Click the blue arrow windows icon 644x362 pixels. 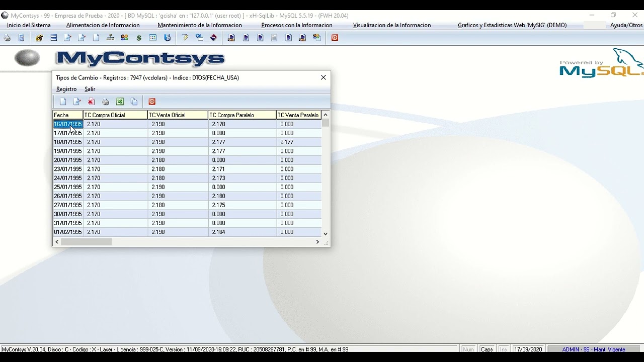point(199,38)
